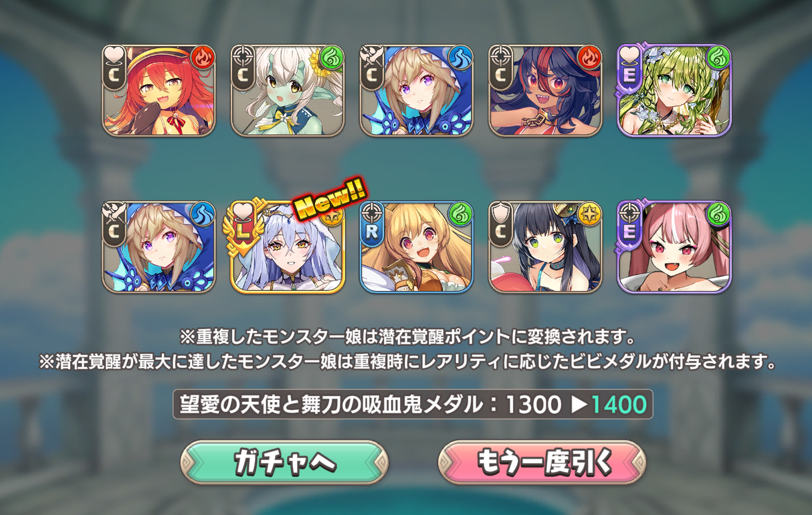The image size is (812, 515).
Task: Select the pink twin-tail E-rank card
Action: tap(674, 247)
